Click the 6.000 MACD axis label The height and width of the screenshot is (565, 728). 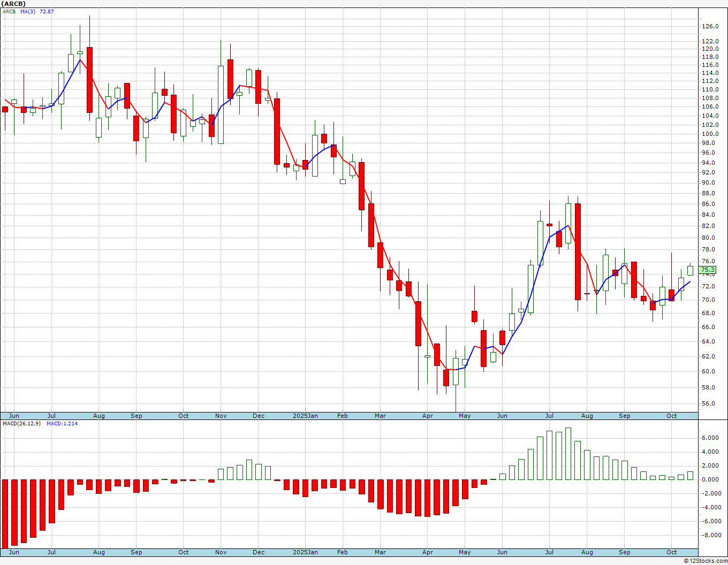[710, 438]
